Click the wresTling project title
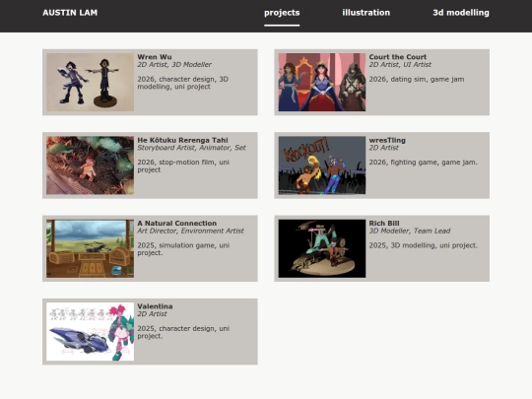The image size is (532, 399). (x=387, y=140)
